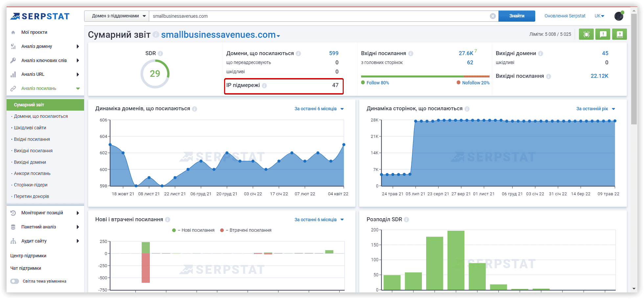The width and height of the screenshot is (644, 299).
Task: Open Шкідливі сайти sidebar item
Action: pyautogui.click(x=30, y=128)
